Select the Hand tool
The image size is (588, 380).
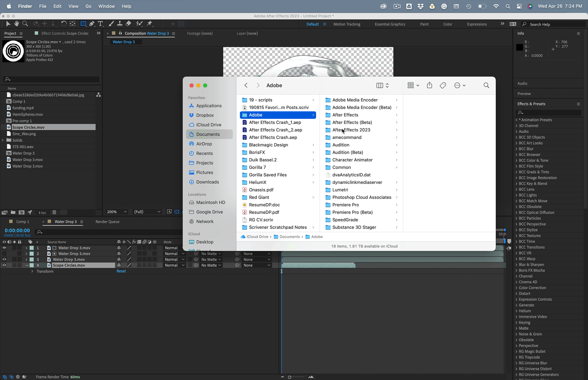point(16,23)
